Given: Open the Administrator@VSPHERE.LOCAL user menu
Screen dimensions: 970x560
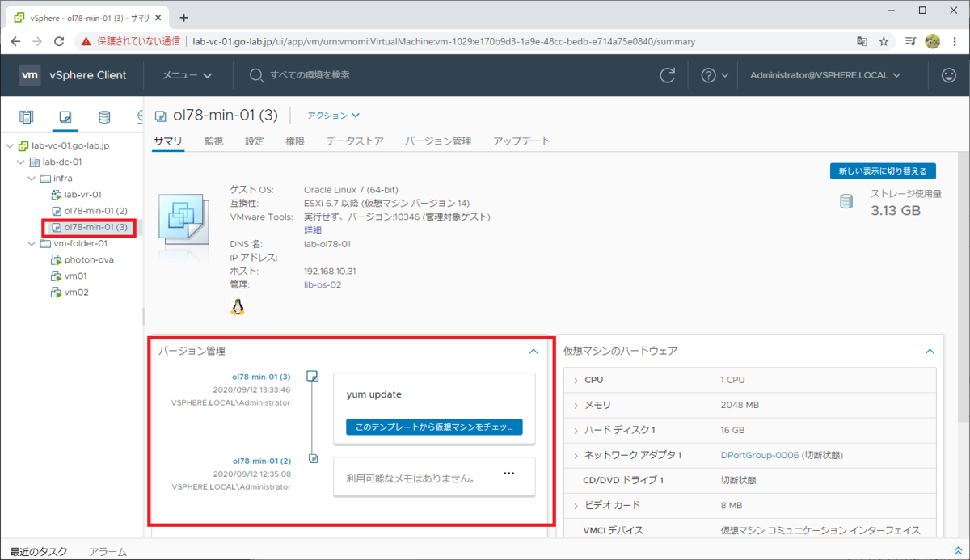Looking at the screenshot, I should tap(824, 75).
